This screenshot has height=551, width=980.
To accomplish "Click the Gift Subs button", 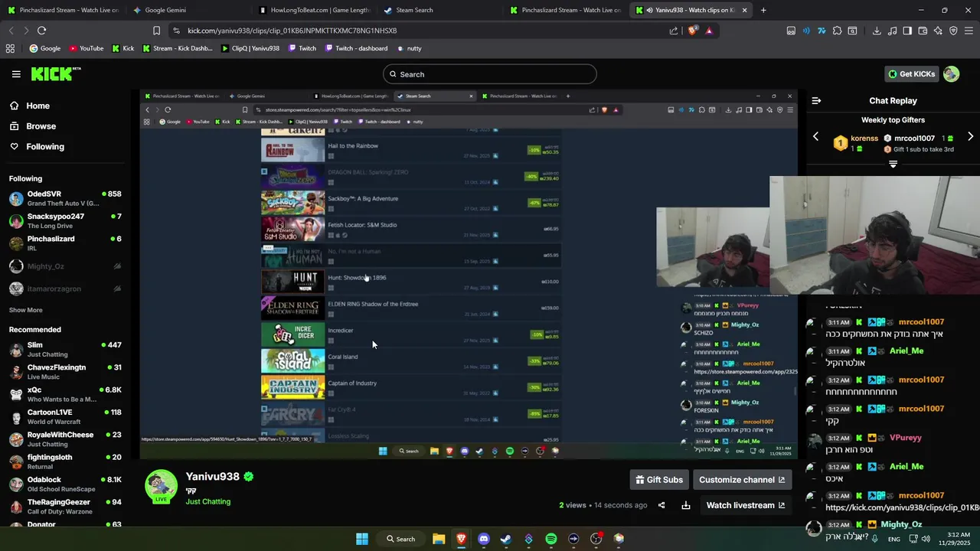I will click(659, 480).
